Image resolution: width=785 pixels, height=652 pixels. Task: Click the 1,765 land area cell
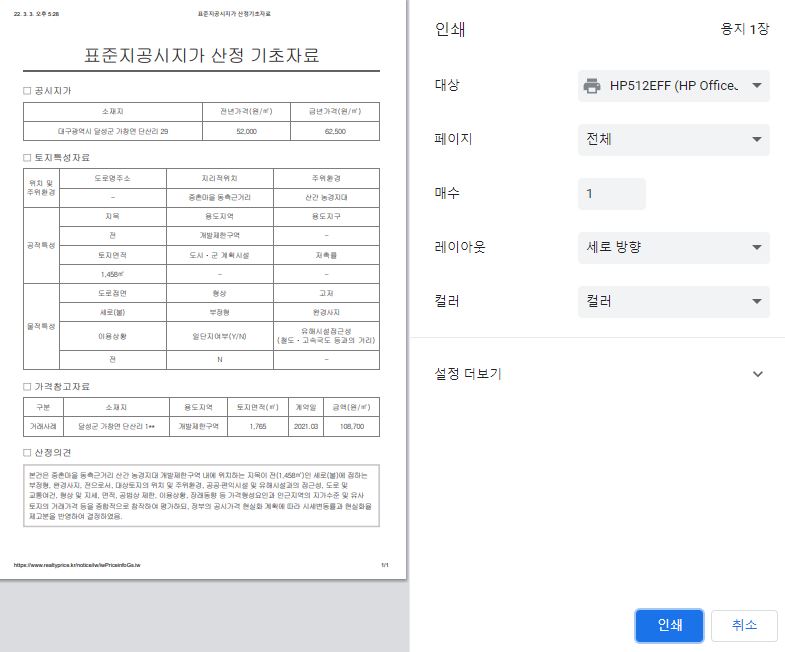(x=258, y=427)
